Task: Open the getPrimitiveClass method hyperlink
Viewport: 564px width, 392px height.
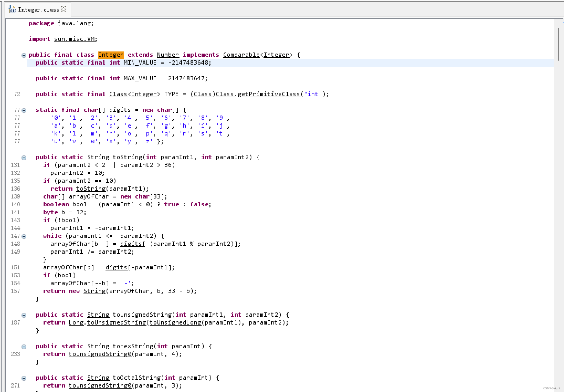Action: (x=268, y=94)
